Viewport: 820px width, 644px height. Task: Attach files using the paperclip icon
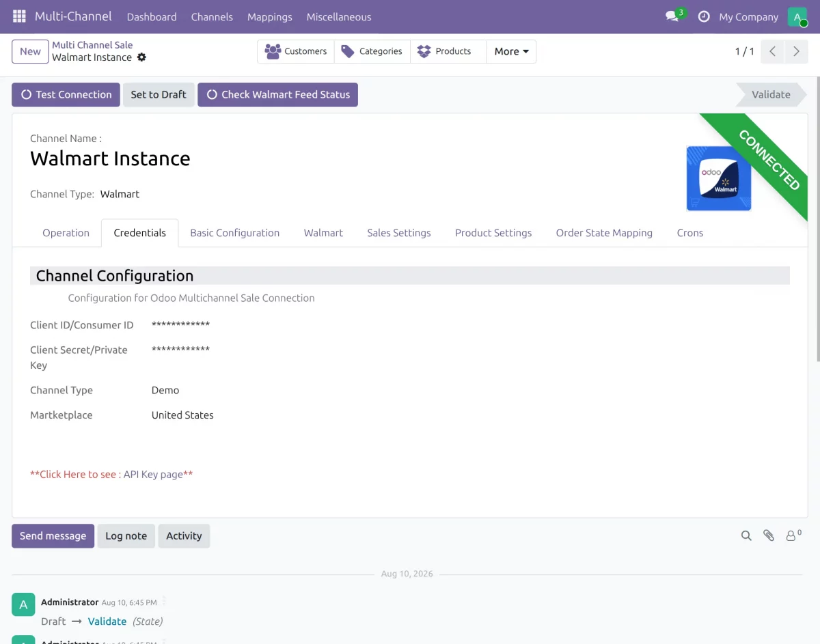pos(769,536)
